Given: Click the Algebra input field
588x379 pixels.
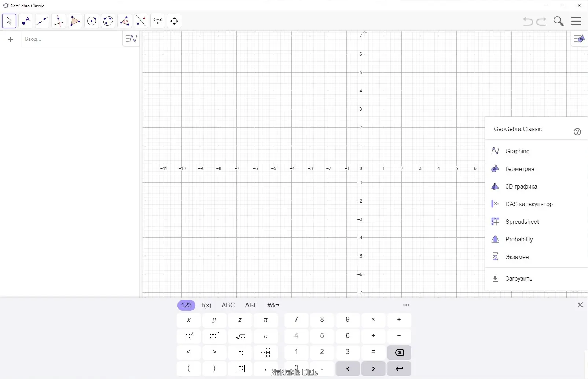Looking at the screenshot, I should (x=71, y=39).
